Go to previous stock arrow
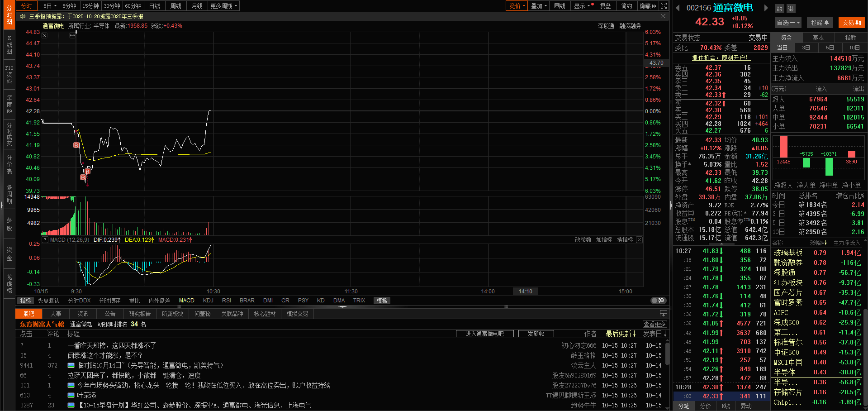The height and width of the screenshot is (411, 868). point(678,8)
